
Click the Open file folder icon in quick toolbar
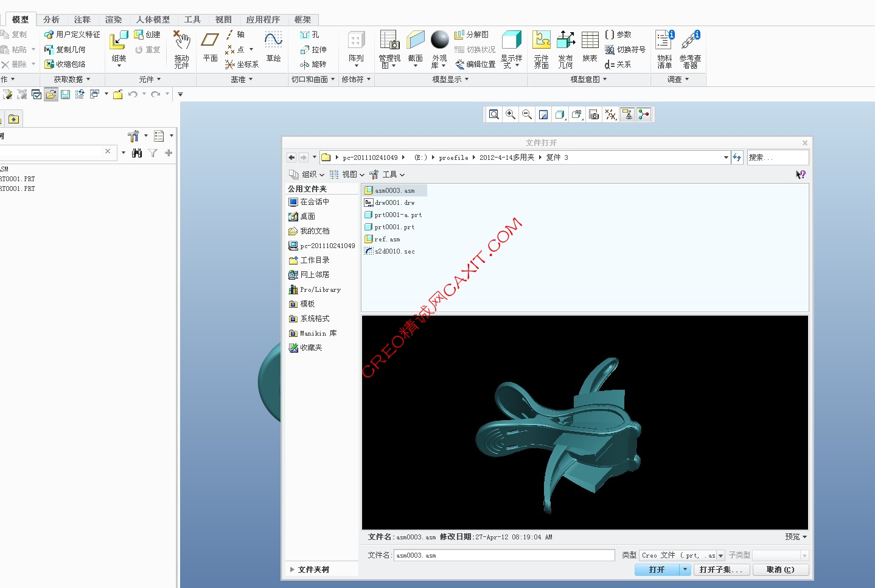[51, 94]
